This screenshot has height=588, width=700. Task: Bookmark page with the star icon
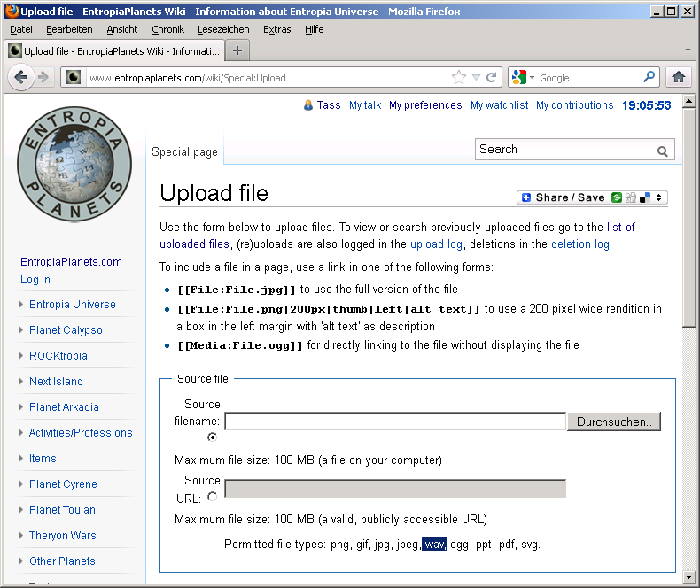click(x=459, y=77)
